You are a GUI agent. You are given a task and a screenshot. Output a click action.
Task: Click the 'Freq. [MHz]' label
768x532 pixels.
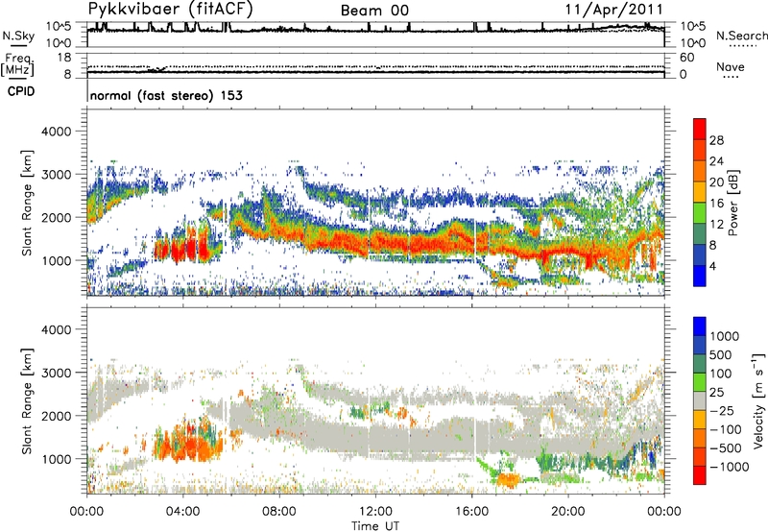coord(18,65)
